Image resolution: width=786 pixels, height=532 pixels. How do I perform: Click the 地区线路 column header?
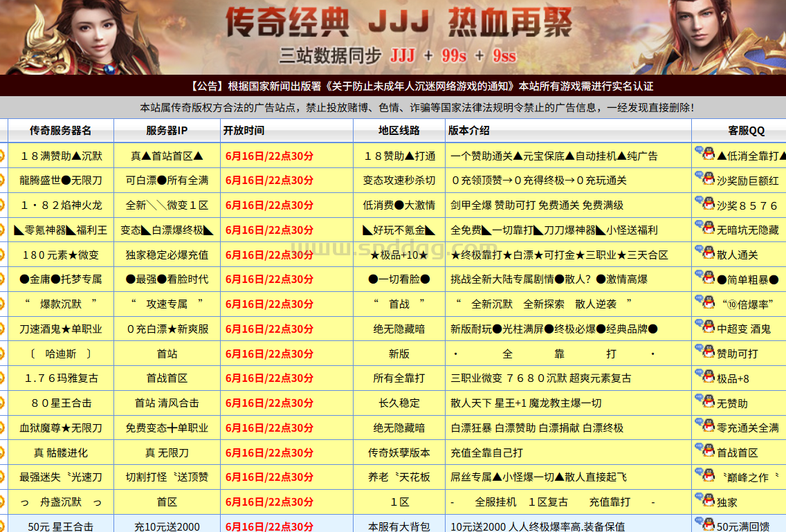click(399, 131)
